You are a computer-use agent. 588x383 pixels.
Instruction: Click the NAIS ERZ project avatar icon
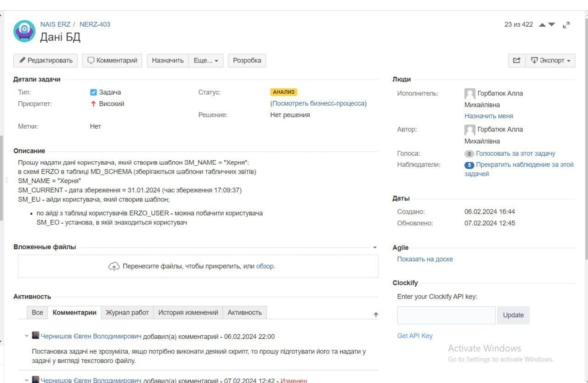pos(24,31)
